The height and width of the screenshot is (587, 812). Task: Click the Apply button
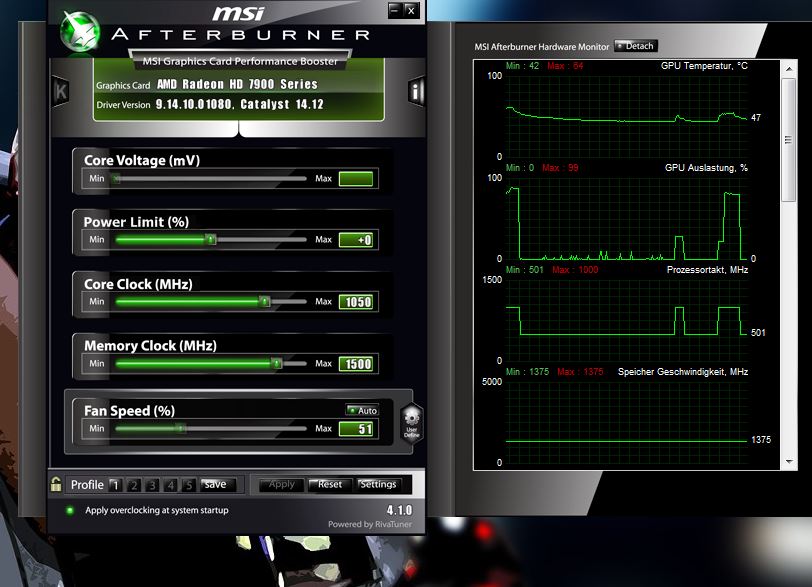point(281,485)
